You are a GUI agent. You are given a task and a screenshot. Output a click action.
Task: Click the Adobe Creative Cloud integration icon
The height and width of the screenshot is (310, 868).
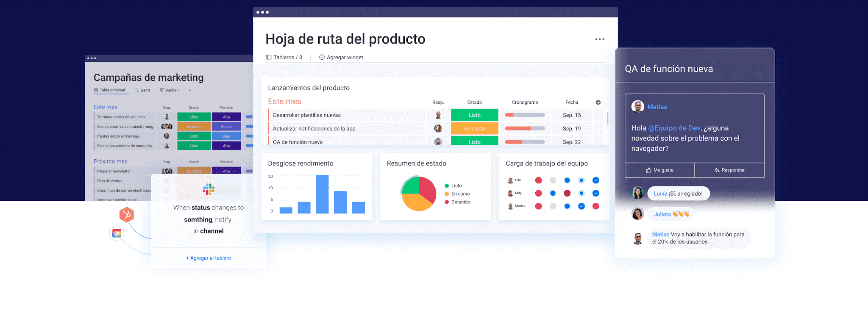tap(117, 233)
